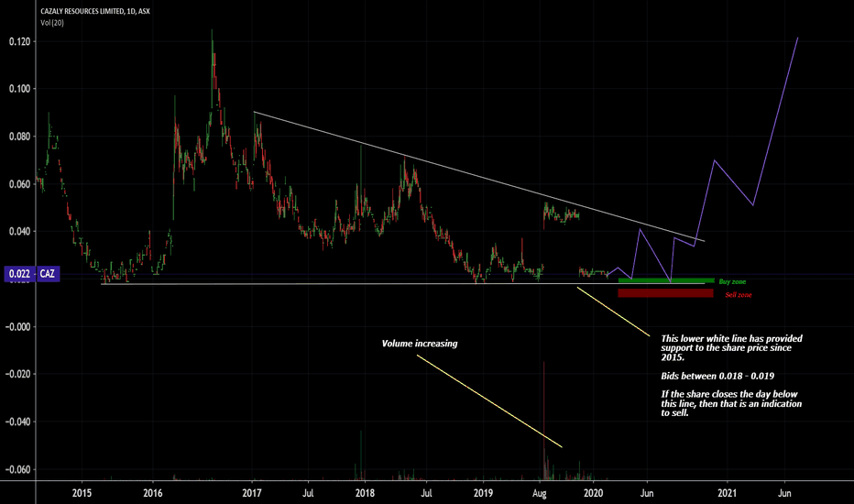This screenshot has height=504, width=854.
Task: Click the 2017 time axis label
Action: pos(252,493)
